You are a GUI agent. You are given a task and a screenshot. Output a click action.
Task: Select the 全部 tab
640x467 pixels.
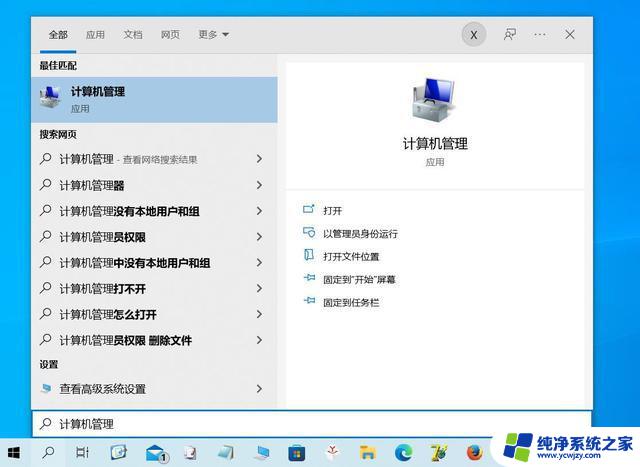(58, 35)
